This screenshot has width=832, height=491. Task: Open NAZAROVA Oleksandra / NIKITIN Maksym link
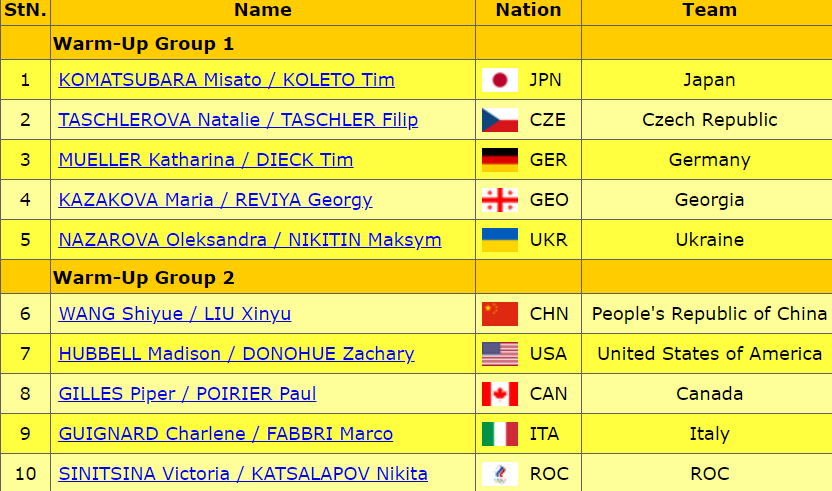coord(250,240)
